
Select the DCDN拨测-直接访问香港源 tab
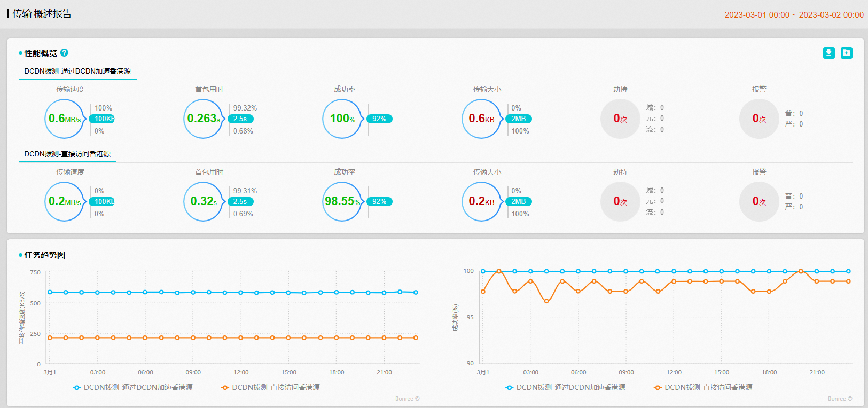tap(67, 154)
